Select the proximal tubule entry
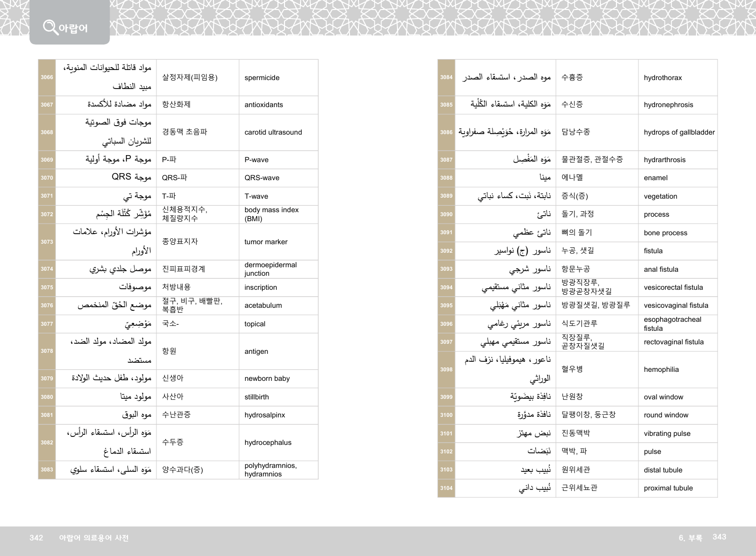The height and width of the screenshot is (556, 756). click(x=668, y=488)
